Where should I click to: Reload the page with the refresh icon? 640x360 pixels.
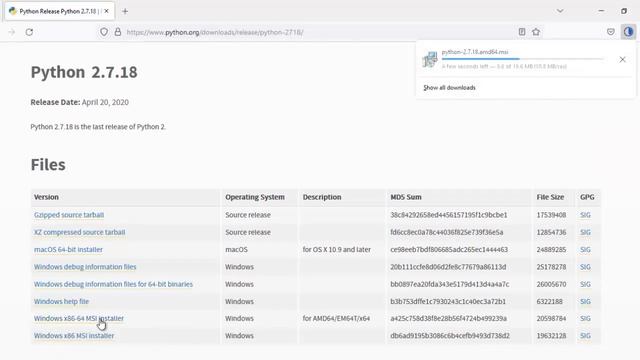click(29, 32)
